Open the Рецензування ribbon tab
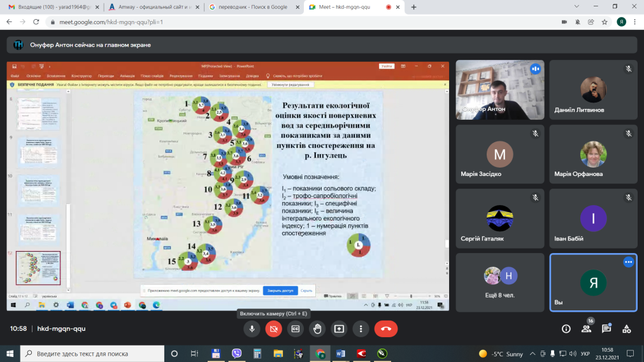The width and height of the screenshot is (644, 362). (x=181, y=76)
